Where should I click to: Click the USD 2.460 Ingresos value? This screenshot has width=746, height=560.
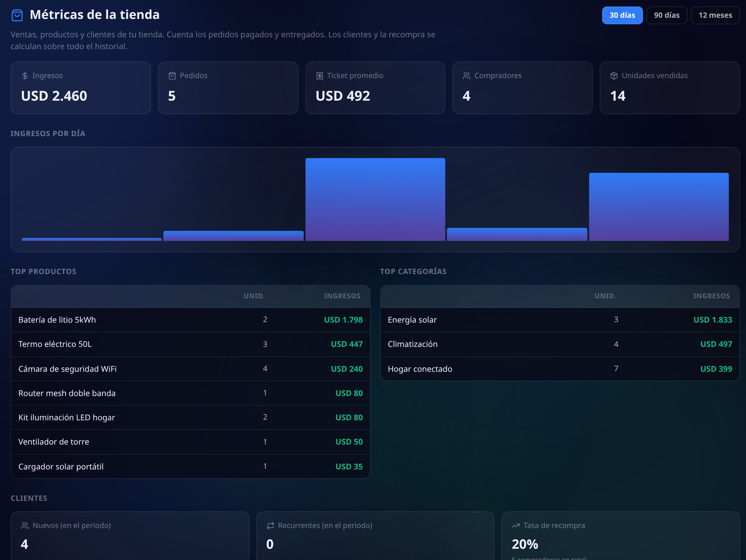[54, 96]
